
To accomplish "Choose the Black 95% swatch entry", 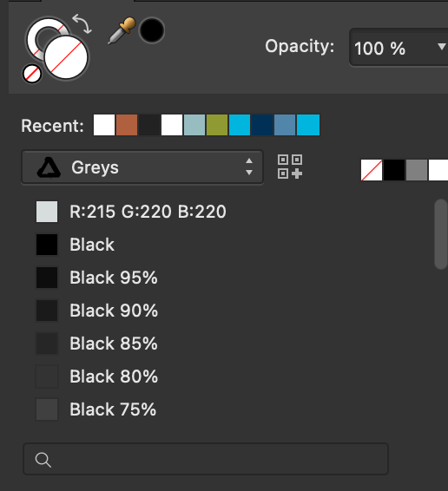I will [x=96, y=278].
